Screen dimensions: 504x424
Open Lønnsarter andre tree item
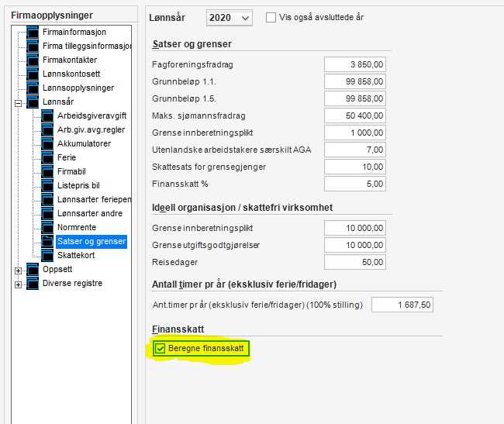click(90, 214)
